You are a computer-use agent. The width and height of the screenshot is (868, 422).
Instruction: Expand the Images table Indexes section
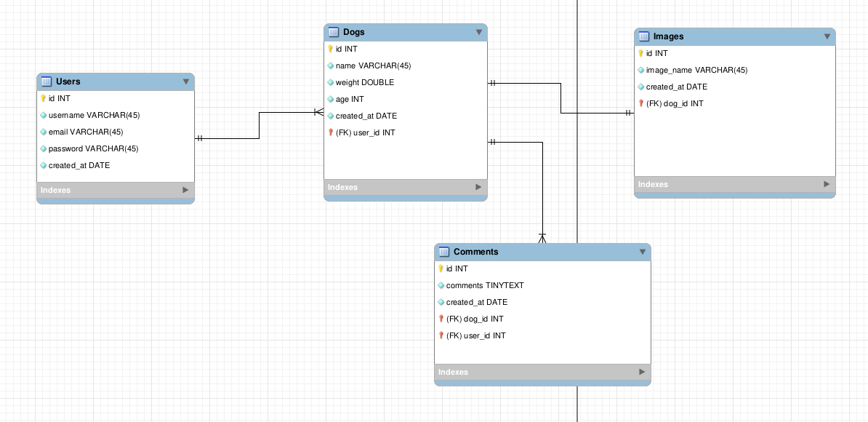[x=827, y=184]
